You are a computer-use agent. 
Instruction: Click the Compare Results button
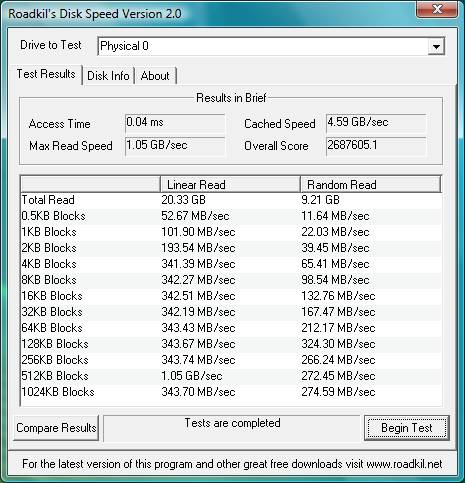point(56,428)
